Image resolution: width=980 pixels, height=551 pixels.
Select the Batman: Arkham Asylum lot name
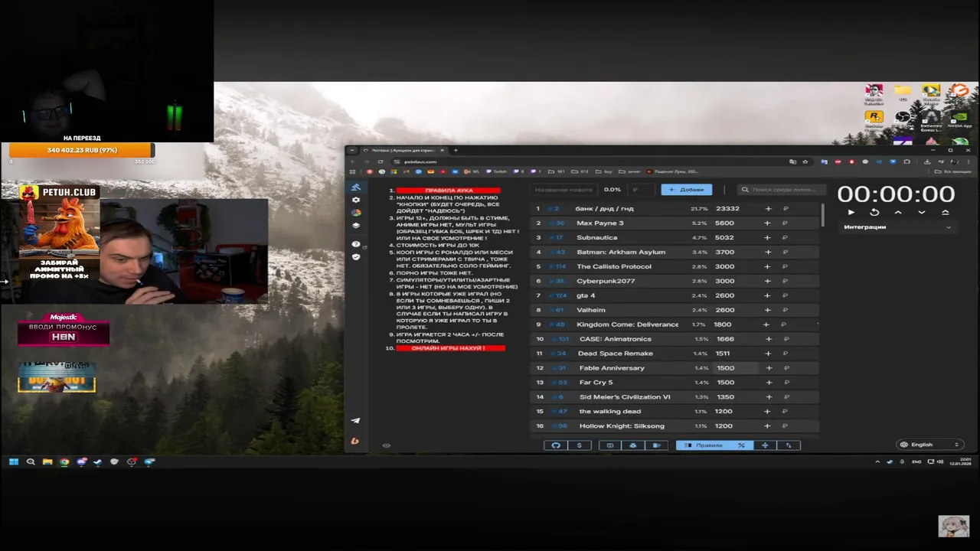coord(621,252)
